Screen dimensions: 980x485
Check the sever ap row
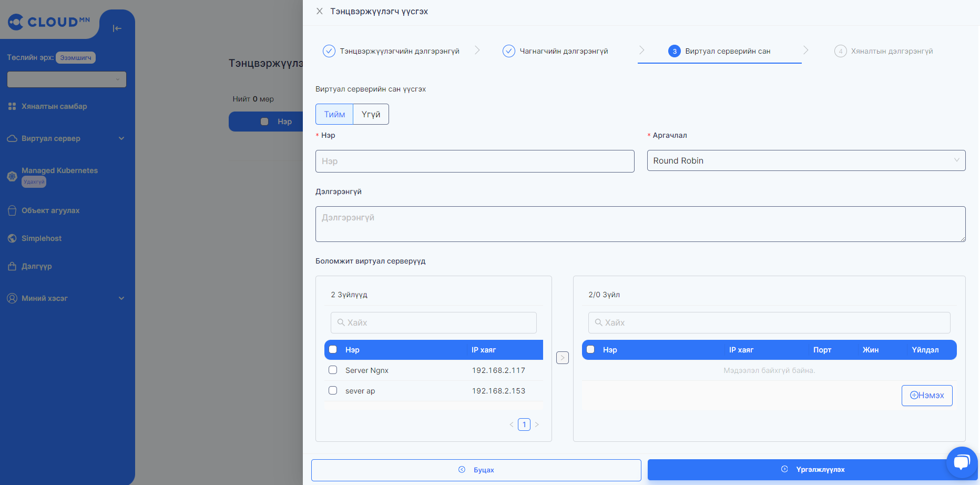point(333,390)
